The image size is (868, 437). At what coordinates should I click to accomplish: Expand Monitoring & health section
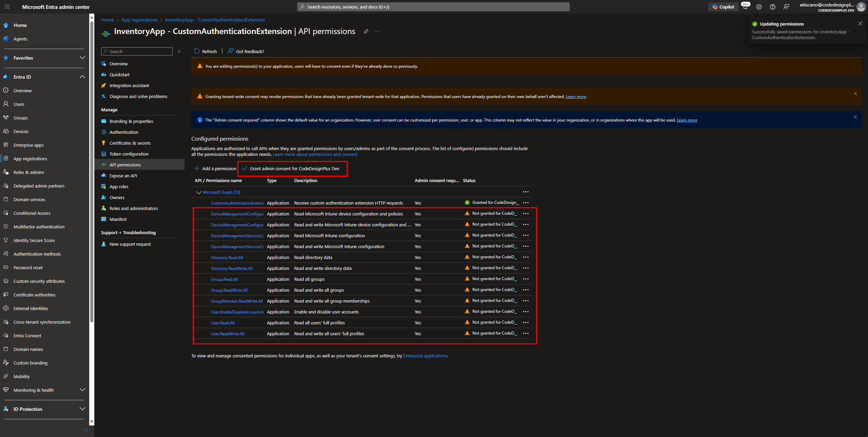click(82, 390)
